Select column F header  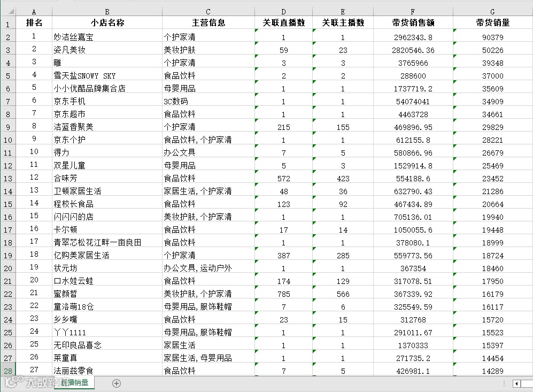pyautogui.click(x=413, y=12)
